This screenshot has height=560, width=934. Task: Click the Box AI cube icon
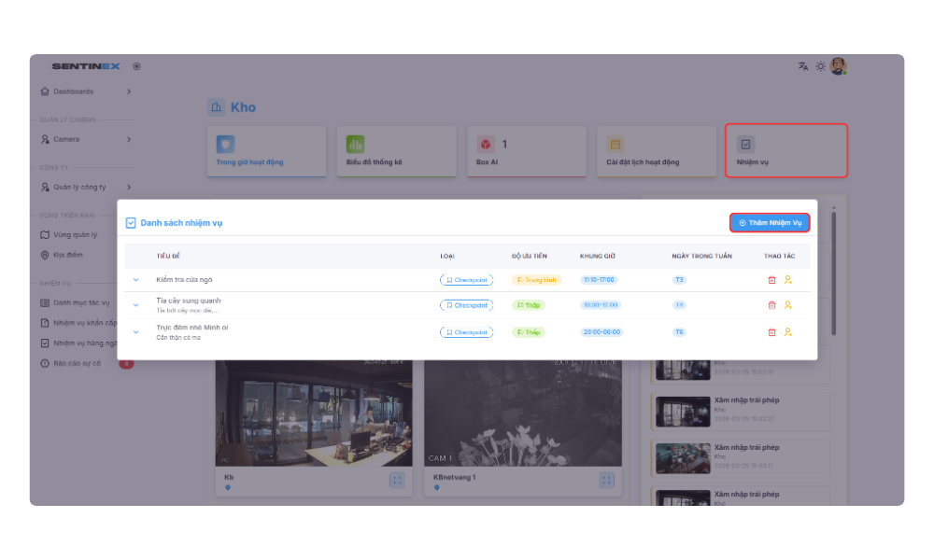click(x=486, y=145)
